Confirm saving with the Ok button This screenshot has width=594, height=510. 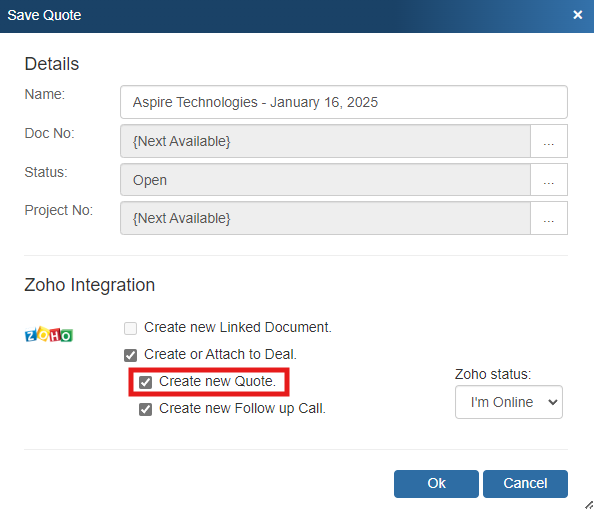[436, 483]
